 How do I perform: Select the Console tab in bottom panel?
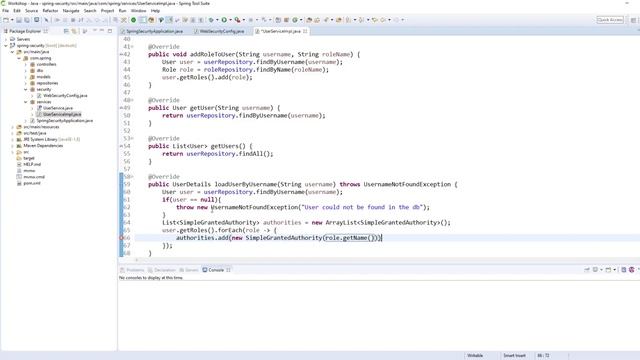[x=216, y=270]
